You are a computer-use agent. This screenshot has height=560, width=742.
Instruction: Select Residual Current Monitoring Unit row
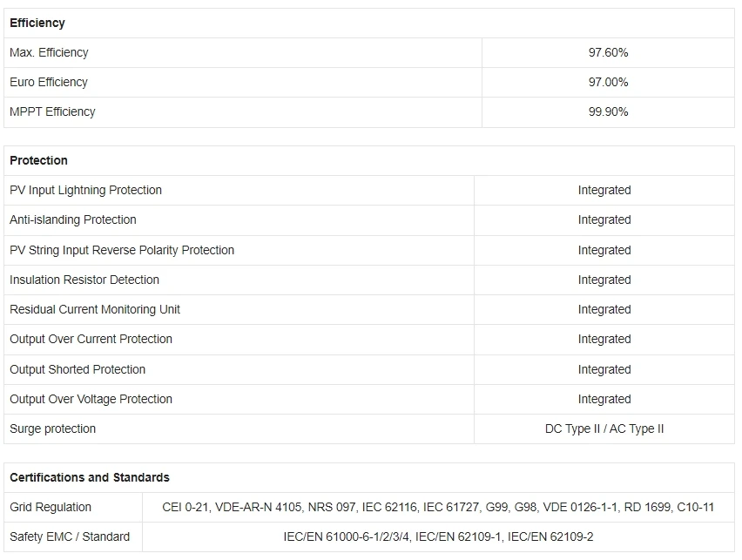click(95, 309)
